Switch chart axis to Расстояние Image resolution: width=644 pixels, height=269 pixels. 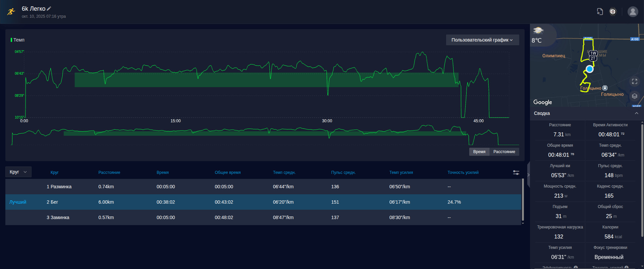tap(504, 152)
